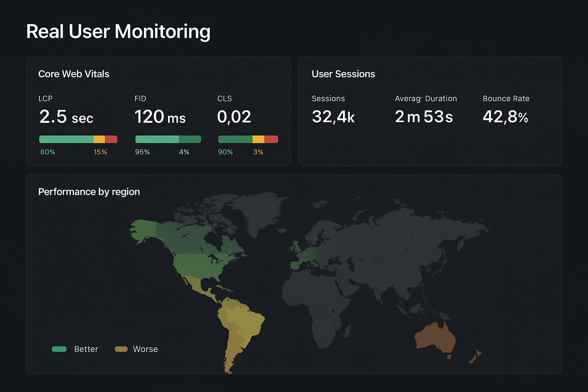Select the 42,8% bounce rate value
The height and width of the screenshot is (392, 588).
(505, 117)
